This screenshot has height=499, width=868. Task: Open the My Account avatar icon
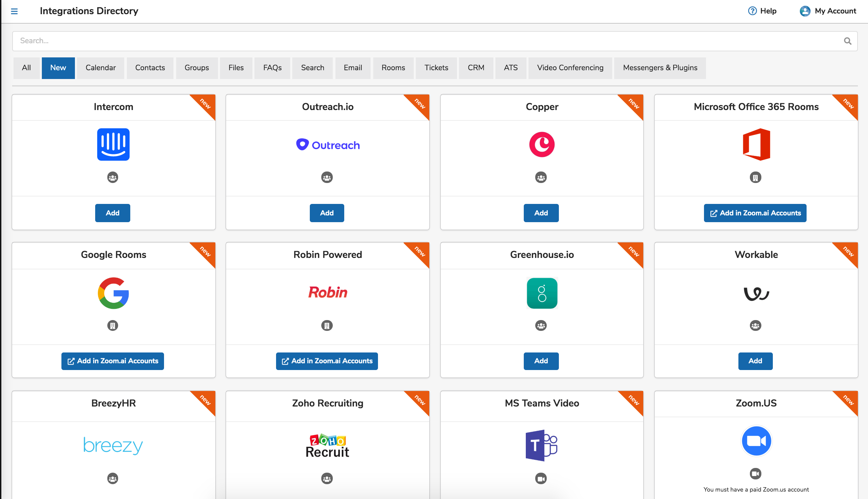click(x=805, y=11)
